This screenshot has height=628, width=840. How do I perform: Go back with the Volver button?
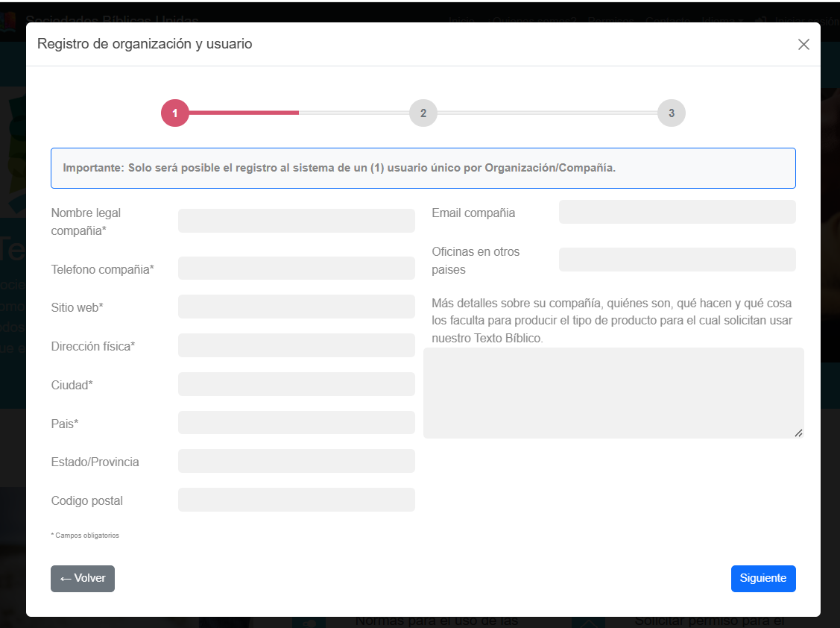pyautogui.click(x=83, y=579)
